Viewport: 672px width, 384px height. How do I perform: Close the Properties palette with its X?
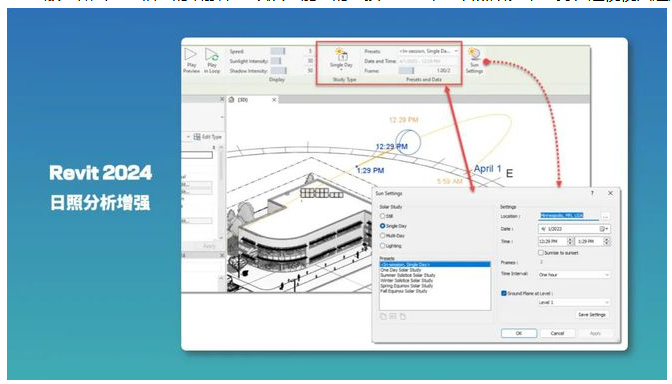(222, 99)
